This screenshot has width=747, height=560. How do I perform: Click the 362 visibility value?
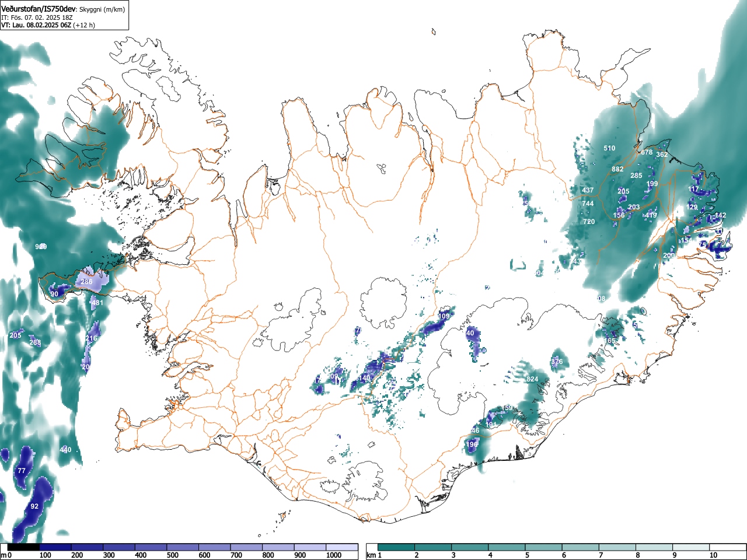(662, 155)
